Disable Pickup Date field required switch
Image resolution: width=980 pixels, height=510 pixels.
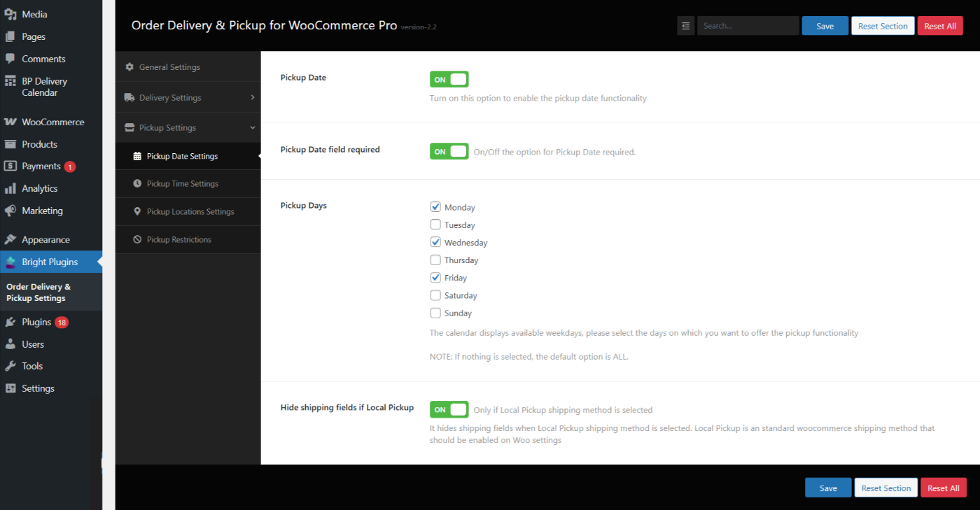[449, 151]
